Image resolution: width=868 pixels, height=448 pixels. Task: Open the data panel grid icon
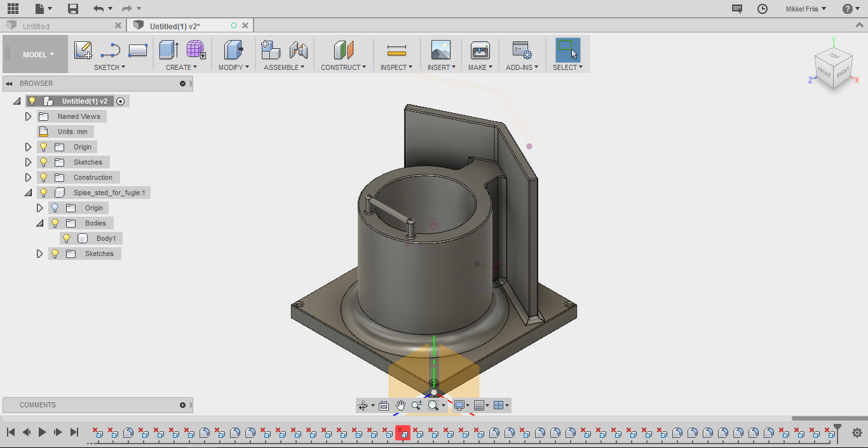click(13, 9)
